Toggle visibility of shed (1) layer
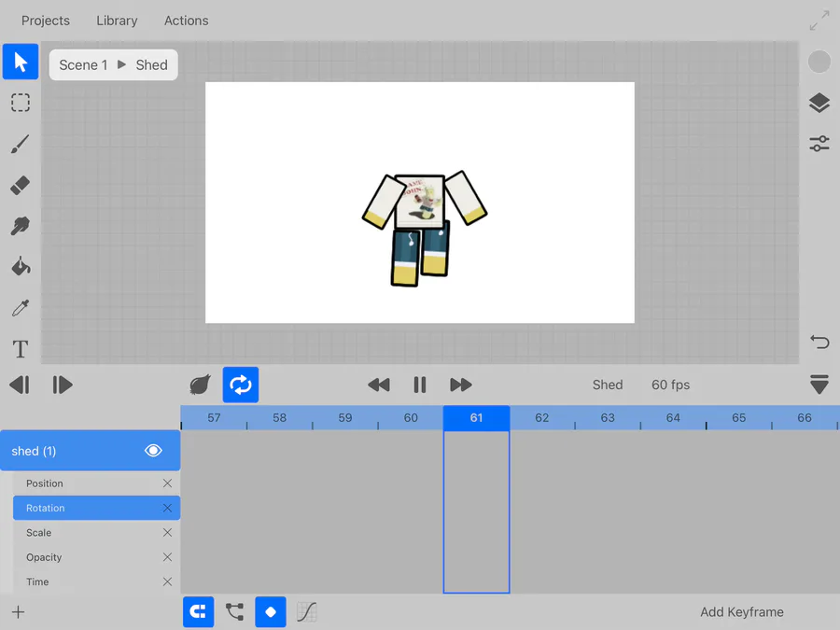 (x=153, y=451)
